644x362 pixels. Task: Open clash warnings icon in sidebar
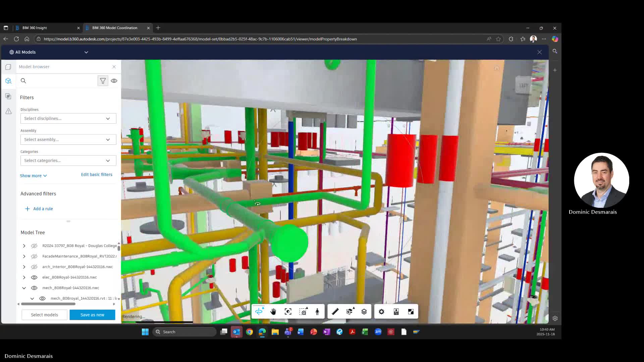tap(8, 111)
